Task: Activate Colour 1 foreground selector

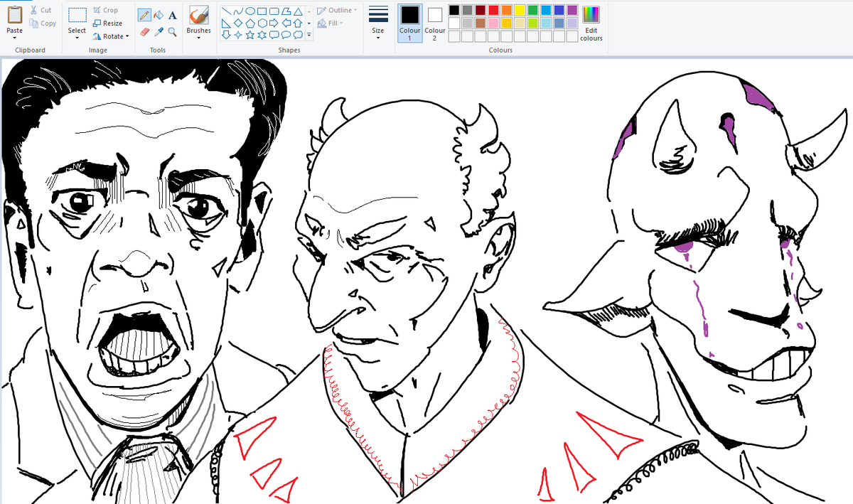Action: pyautogui.click(x=409, y=23)
